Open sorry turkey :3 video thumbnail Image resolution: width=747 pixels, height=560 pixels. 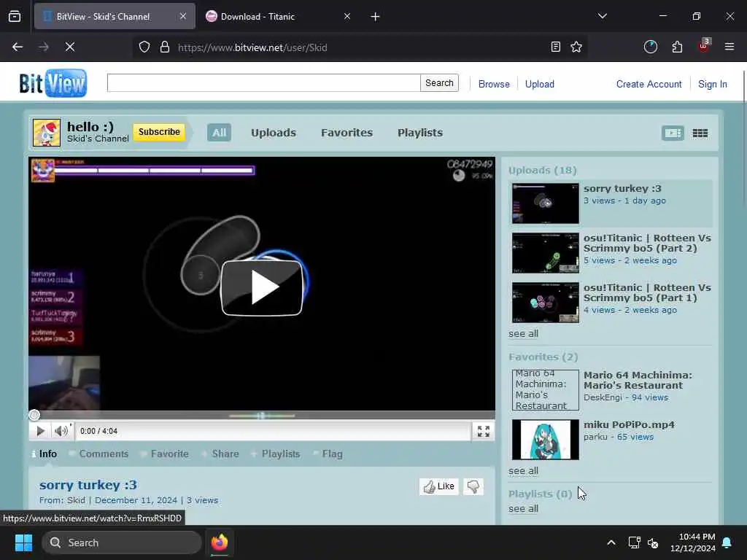click(x=546, y=203)
